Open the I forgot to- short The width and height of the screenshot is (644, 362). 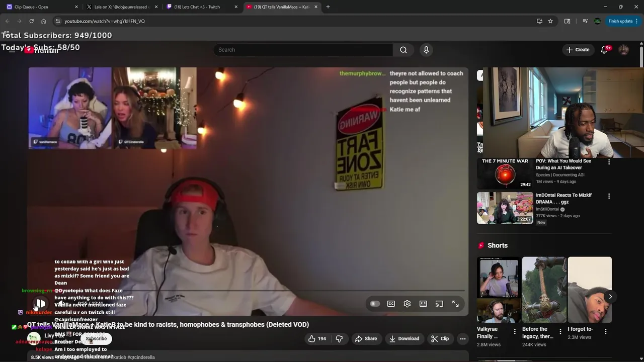tap(590, 290)
